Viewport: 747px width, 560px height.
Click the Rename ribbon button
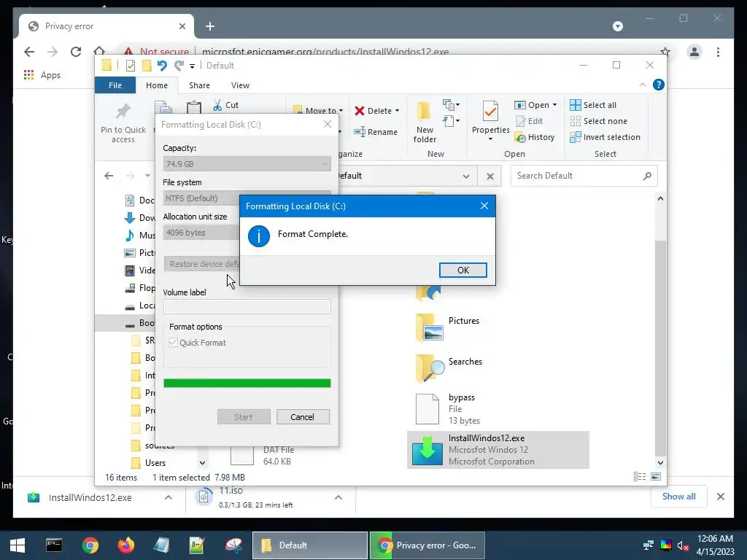coord(376,132)
